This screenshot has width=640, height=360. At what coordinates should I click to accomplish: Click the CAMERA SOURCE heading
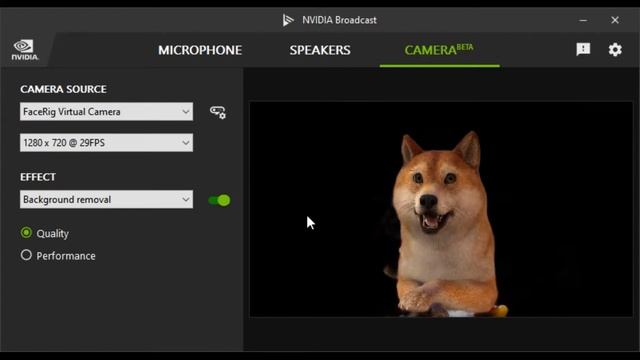click(63, 89)
